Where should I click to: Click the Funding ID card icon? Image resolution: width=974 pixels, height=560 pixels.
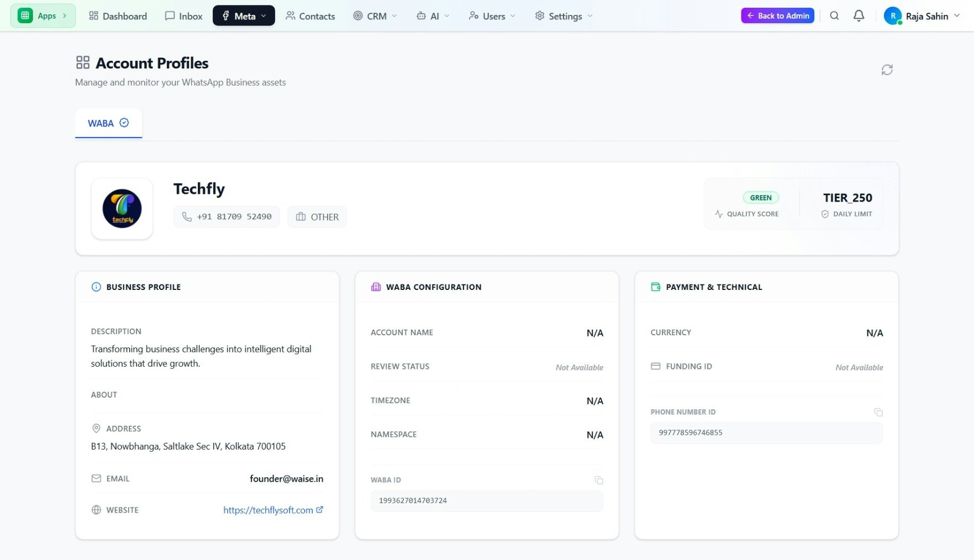[656, 367]
